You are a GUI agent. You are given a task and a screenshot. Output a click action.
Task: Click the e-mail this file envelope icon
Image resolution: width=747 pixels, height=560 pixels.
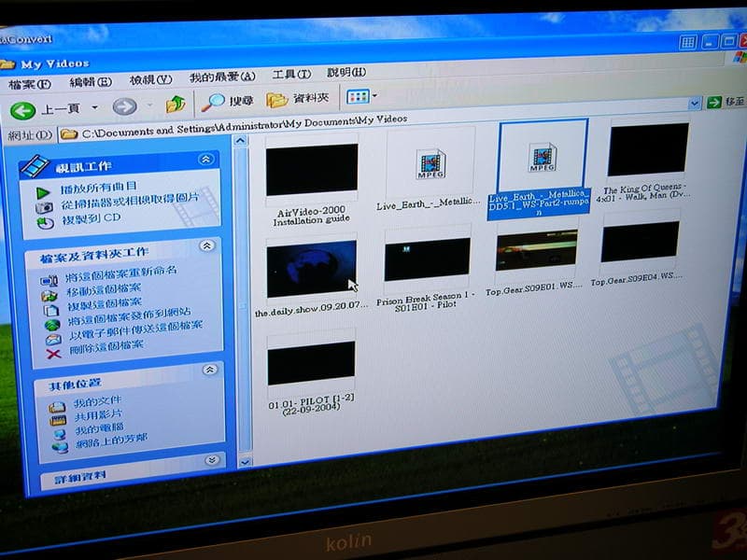coord(53,340)
